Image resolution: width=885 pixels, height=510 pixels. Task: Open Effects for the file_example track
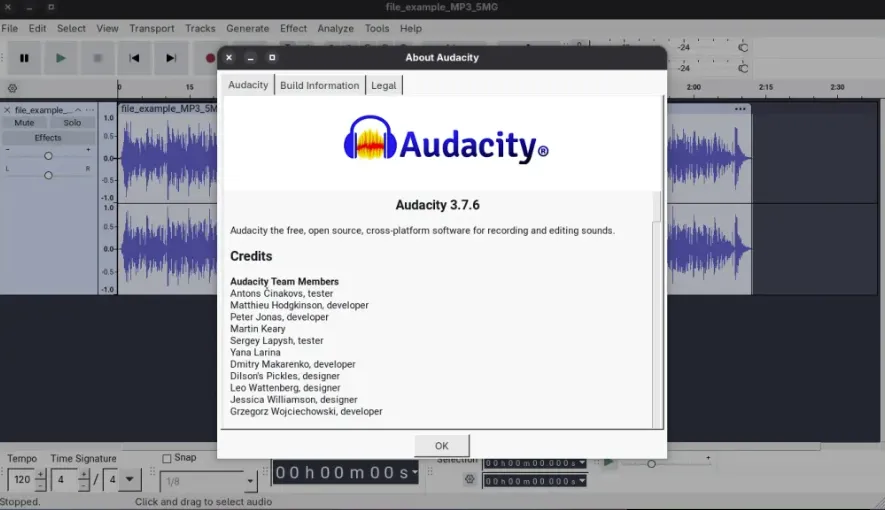tap(48, 138)
